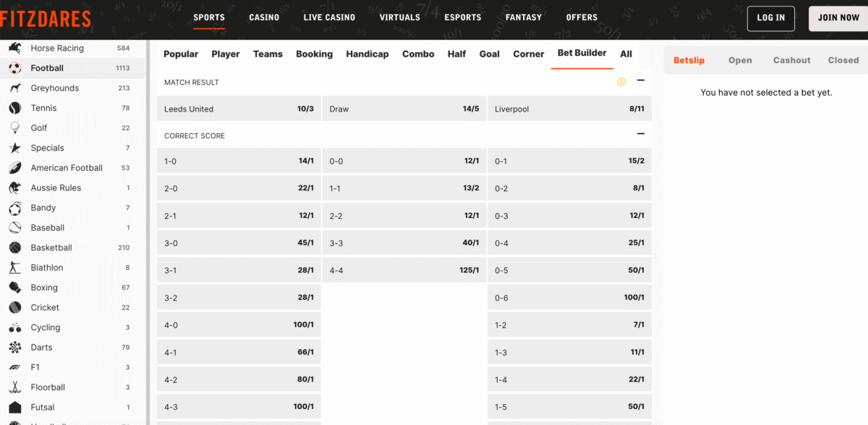Click the Basketball icon in sidebar

pyautogui.click(x=14, y=248)
